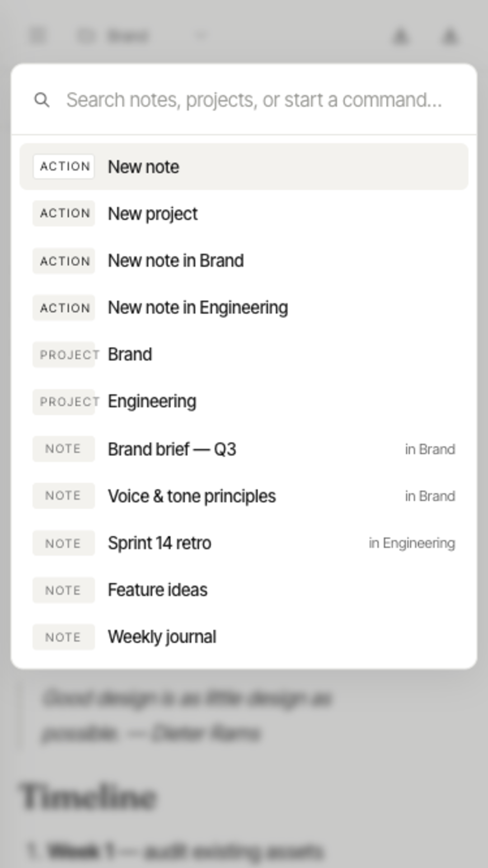The image size is (488, 868).
Task: Select the "New project" action
Action: (x=152, y=213)
